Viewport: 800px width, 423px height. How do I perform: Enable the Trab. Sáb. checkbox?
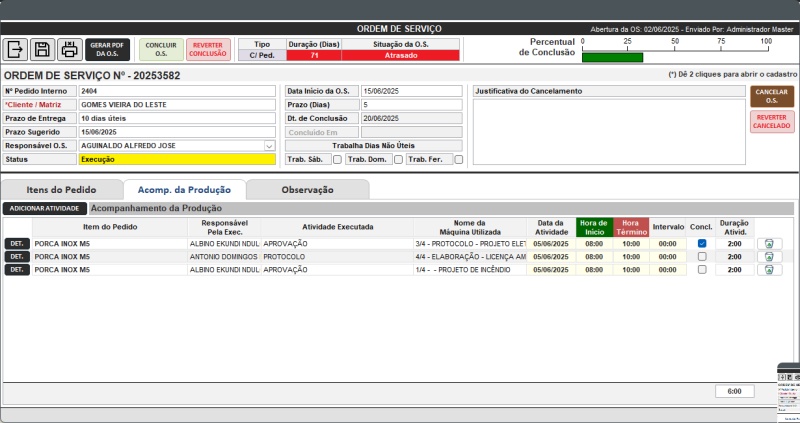point(337,159)
